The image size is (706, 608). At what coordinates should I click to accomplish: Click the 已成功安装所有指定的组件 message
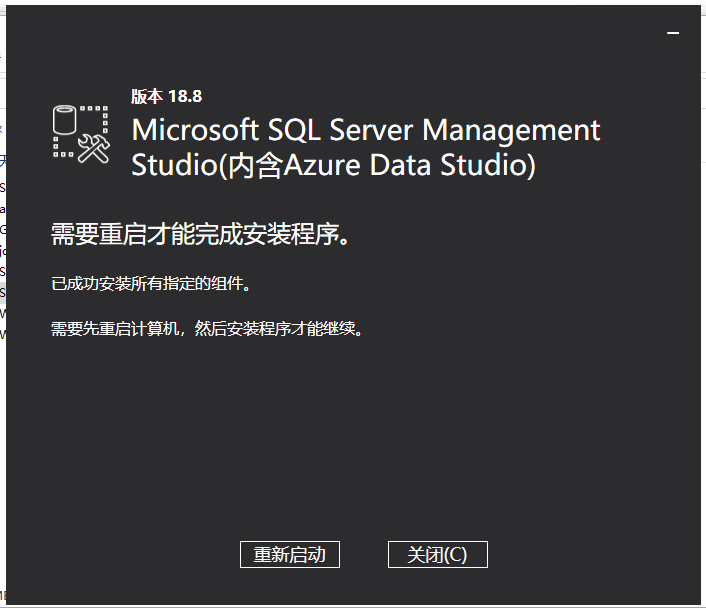(151, 284)
